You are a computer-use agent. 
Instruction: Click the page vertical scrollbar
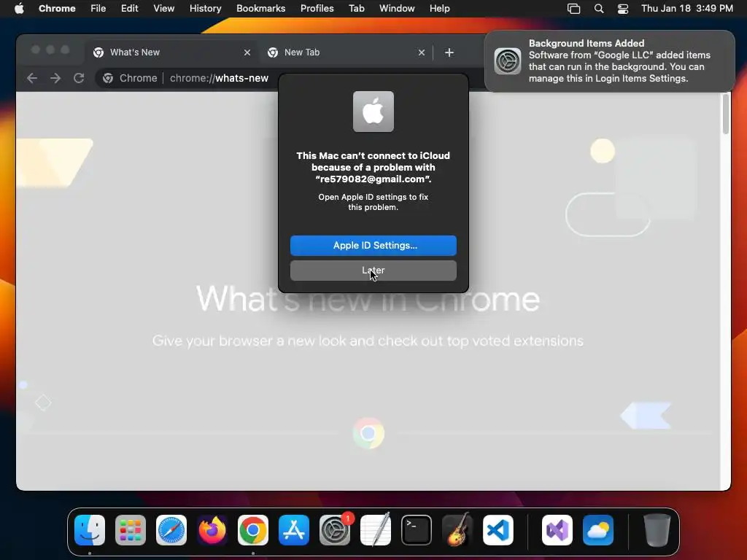[x=726, y=114]
